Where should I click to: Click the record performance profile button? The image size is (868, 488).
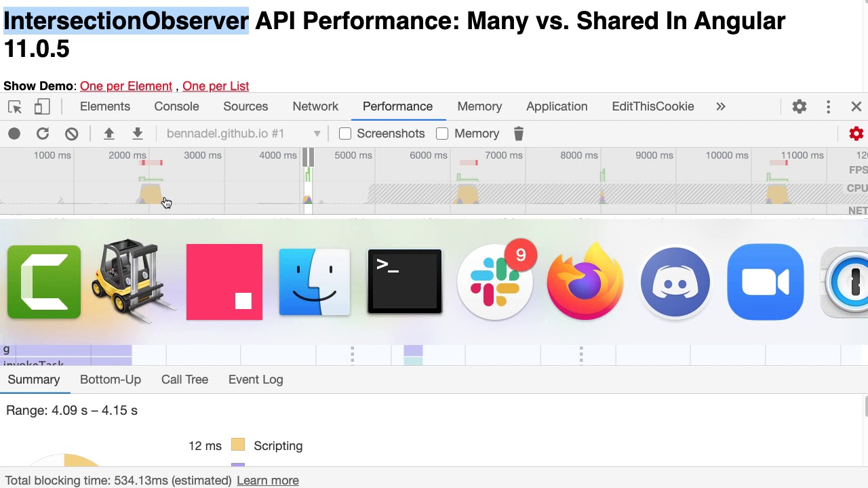point(14,134)
